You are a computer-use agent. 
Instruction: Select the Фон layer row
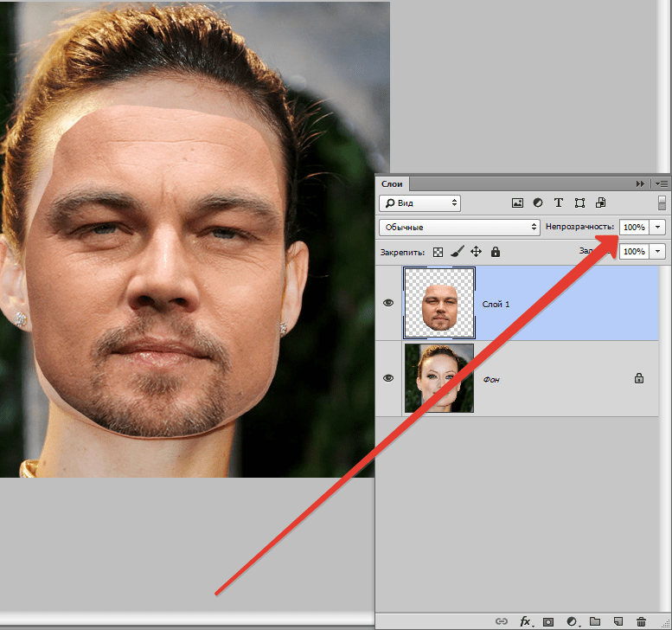point(554,378)
